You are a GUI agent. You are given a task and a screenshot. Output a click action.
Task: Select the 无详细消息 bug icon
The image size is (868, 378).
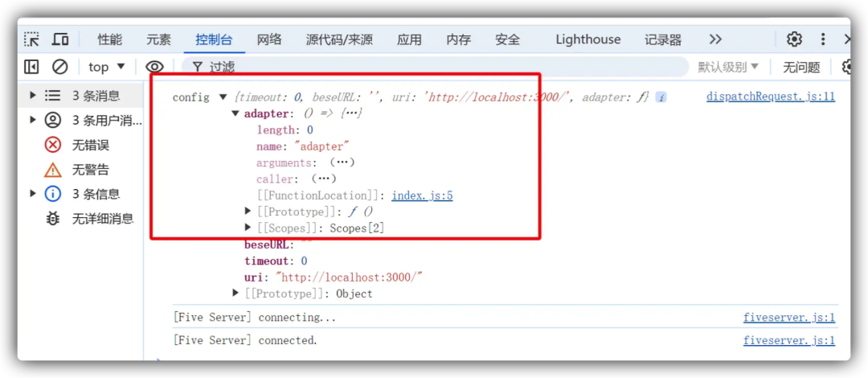click(x=52, y=219)
